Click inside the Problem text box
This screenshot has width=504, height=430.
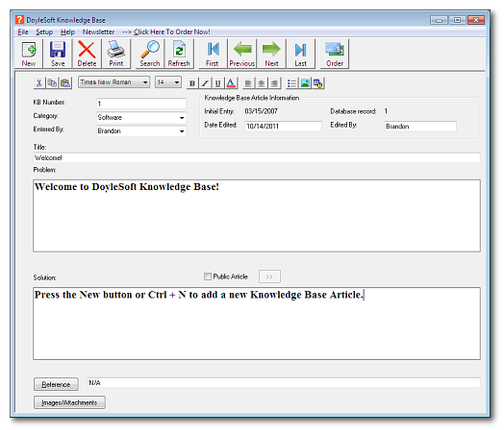257,216
